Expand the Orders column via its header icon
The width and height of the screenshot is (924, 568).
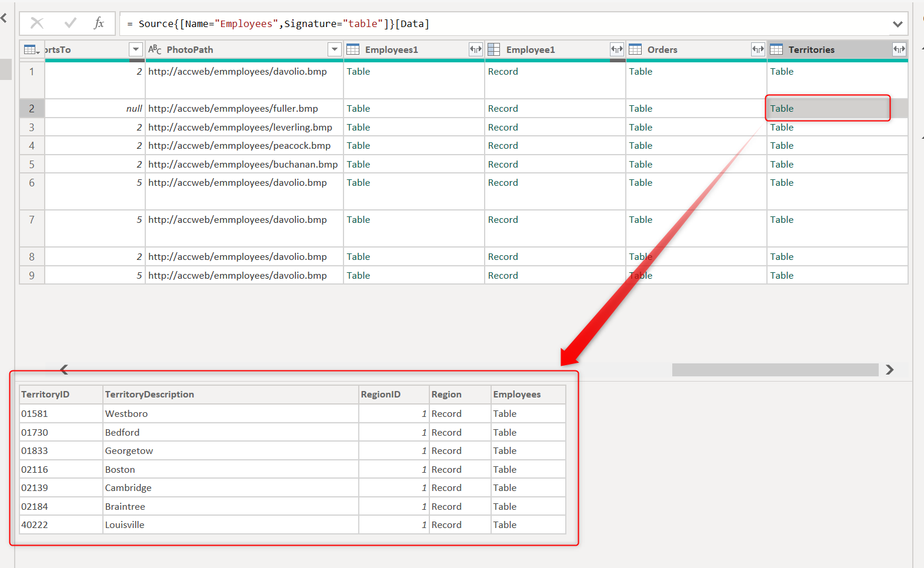pos(758,50)
